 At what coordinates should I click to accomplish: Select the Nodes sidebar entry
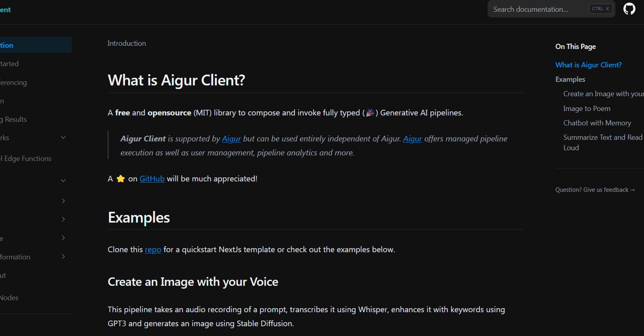pyautogui.click(x=9, y=298)
